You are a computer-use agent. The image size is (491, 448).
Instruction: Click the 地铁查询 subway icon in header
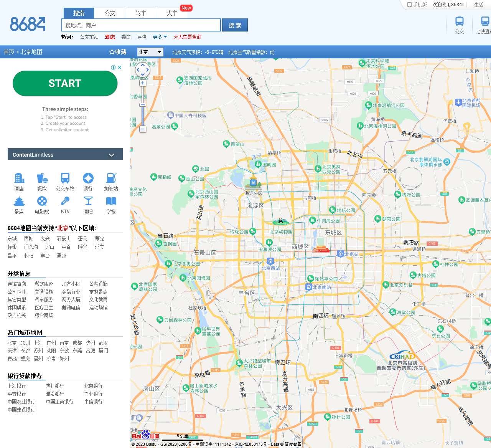[485, 21]
